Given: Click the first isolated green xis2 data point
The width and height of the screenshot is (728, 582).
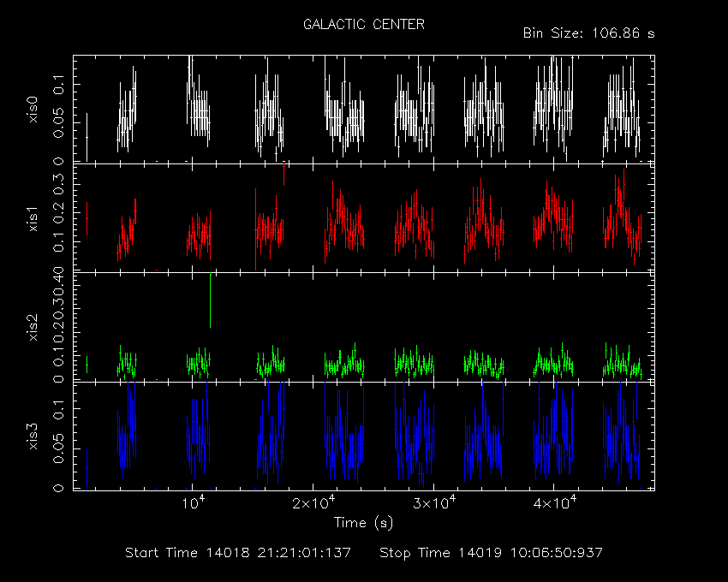Looking at the screenshot, I should point(87,365).
